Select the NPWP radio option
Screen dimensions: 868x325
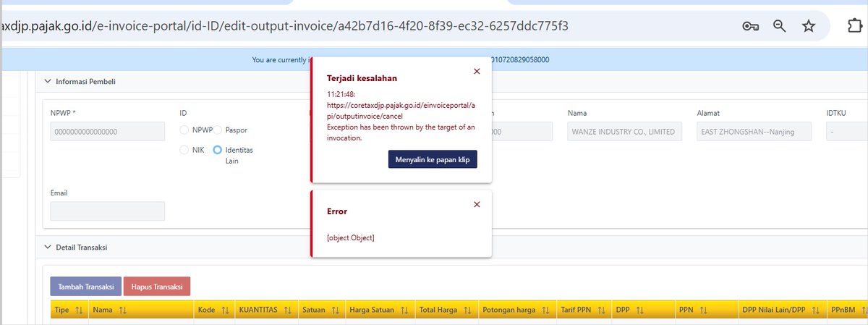(184, 130)
